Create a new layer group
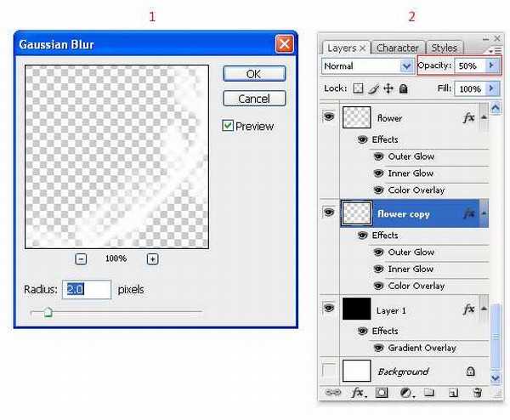The image size is (510, 420). (x=430, y=392)
